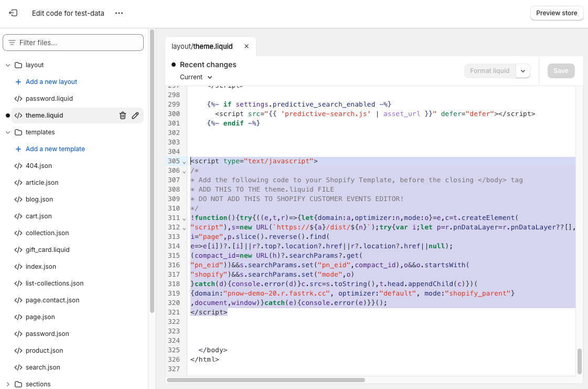
Task: Select theme.liquid in file list
Action: pyautogui.click(x=44, y=115)
